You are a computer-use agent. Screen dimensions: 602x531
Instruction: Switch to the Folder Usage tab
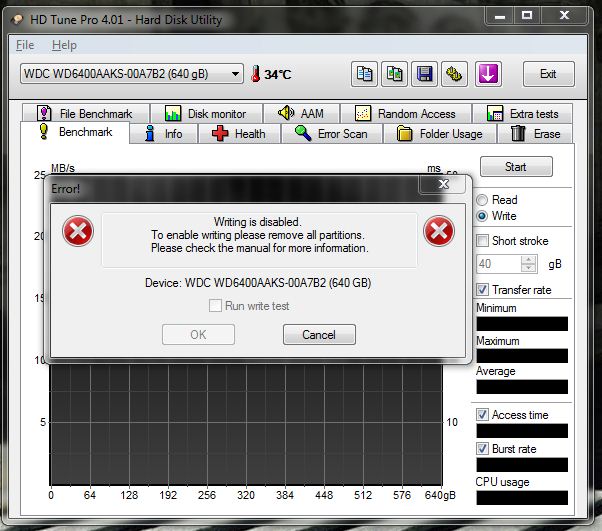click(x=440, y=134)
